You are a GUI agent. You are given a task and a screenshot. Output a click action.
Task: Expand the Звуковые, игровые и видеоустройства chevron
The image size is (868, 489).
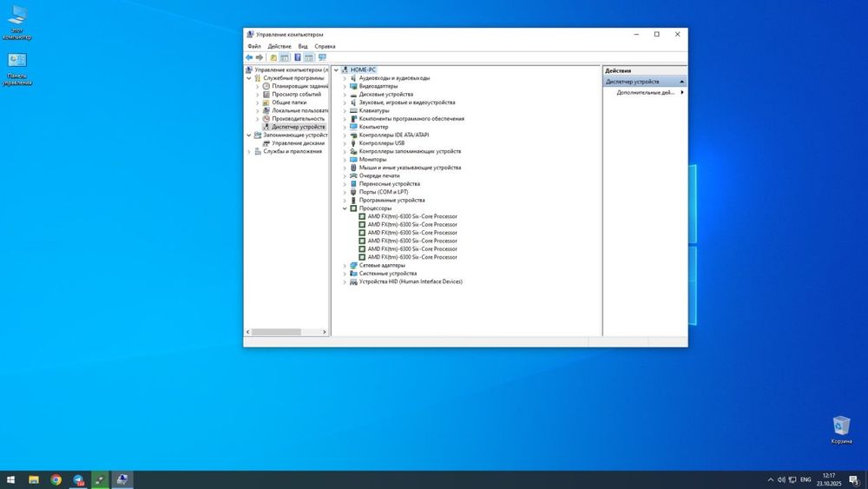(345, 102)
